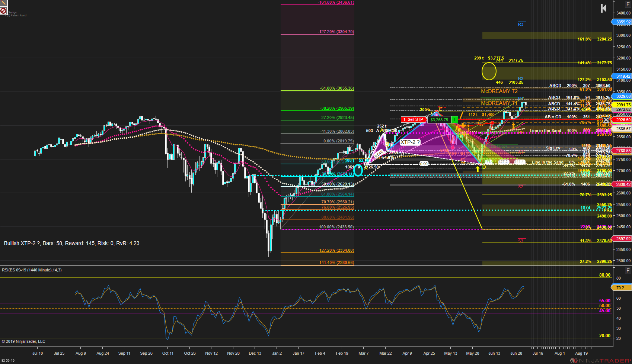This screenshot has height=364, width=632.
Task: Click the R3 pivot label
Action: (x=521, y=24)
